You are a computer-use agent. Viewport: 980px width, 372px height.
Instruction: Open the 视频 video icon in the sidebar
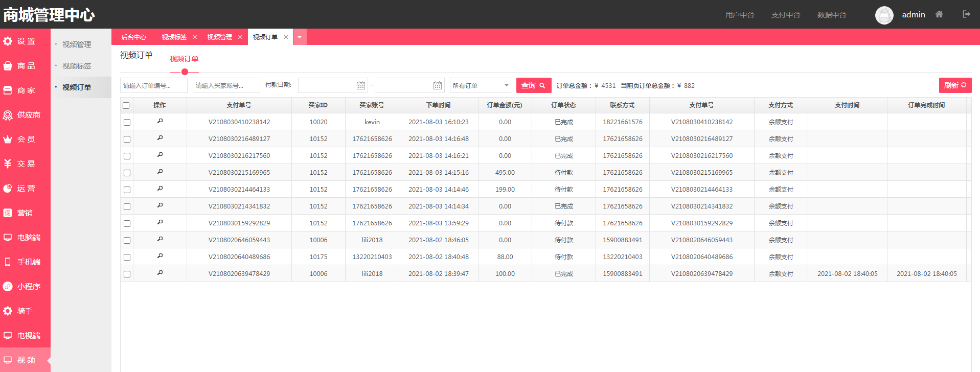[8, 360]
